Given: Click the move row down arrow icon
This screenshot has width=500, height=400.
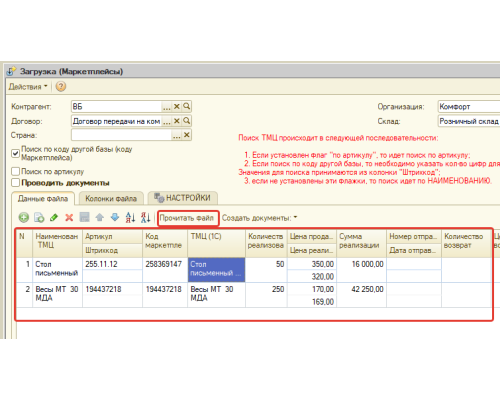Looking at the screenshot, I should [x=115, y=218].
